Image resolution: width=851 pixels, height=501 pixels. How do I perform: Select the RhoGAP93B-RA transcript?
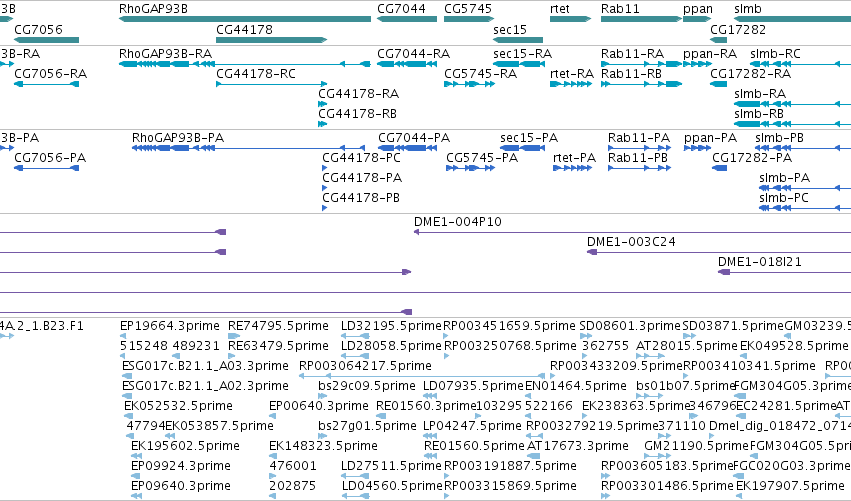pyautogui.click(x=245, y=64)
